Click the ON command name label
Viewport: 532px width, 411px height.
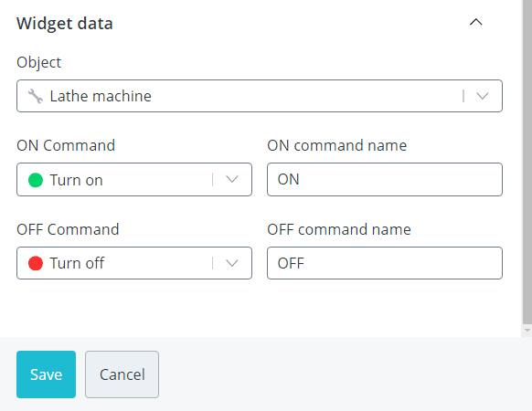click(337, 145)
